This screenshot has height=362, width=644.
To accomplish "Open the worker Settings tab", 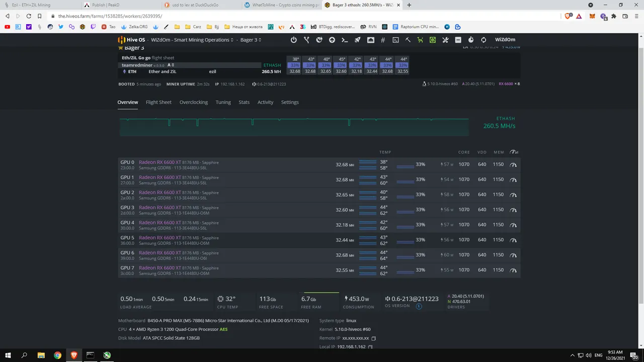I will point(290,102).
